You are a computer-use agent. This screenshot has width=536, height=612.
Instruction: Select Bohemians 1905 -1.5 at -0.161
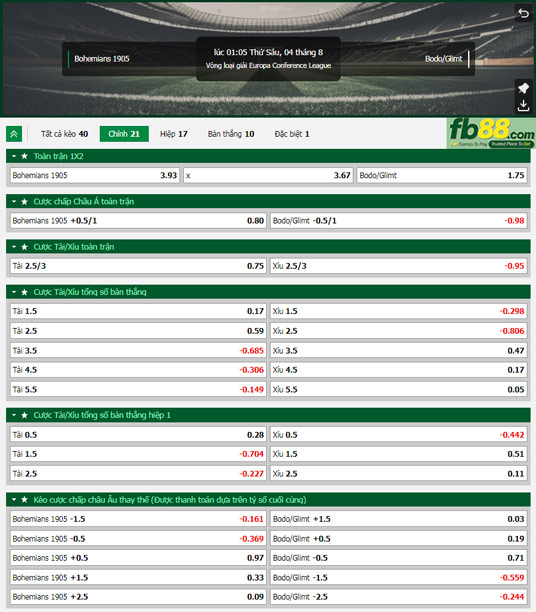(x=138, y=519)
